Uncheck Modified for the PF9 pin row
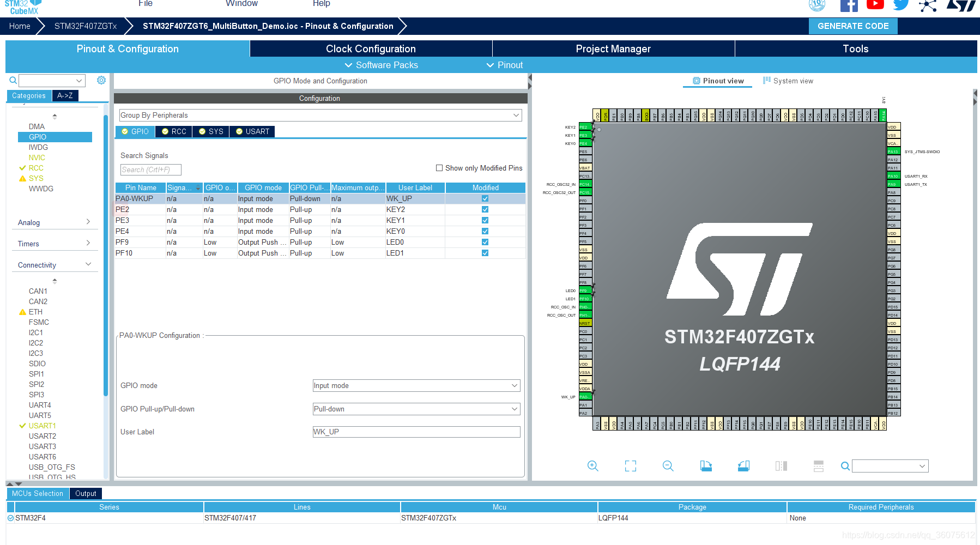This screenshot has height=545, width=980. (x=485, y=242)
